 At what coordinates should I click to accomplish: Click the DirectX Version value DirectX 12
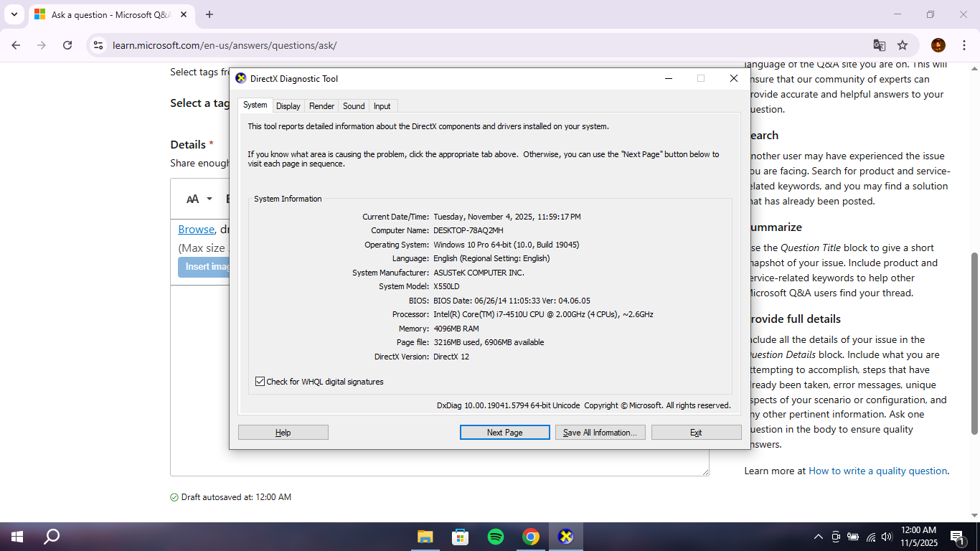coord(451,357)
